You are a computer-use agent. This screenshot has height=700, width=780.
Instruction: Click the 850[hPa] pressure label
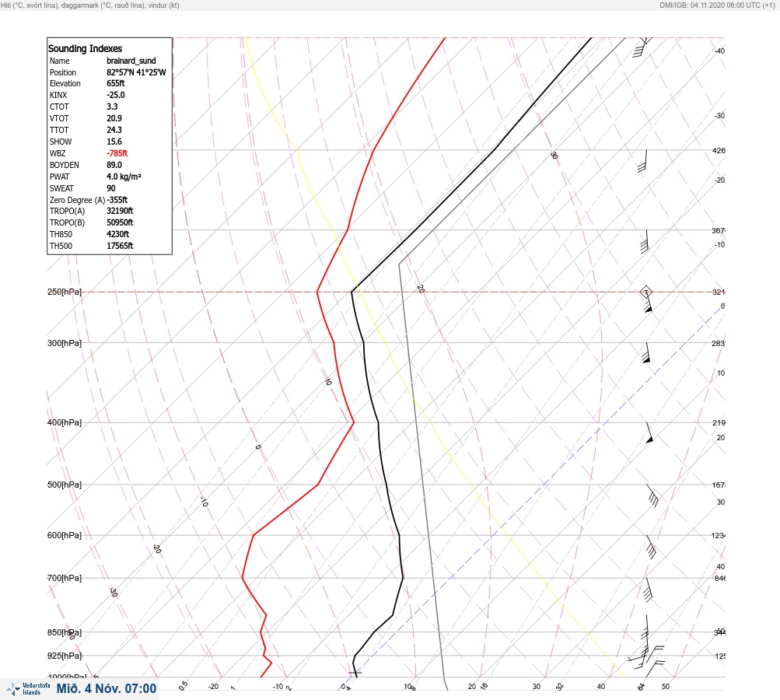point(65,632)
